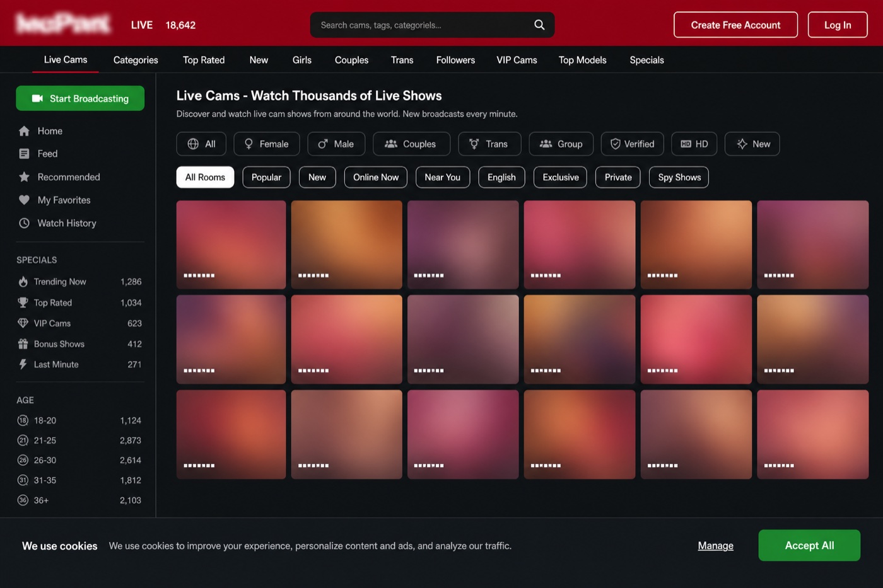
Task: Click the 31-35 age badge icon
Action: (23, 480)
